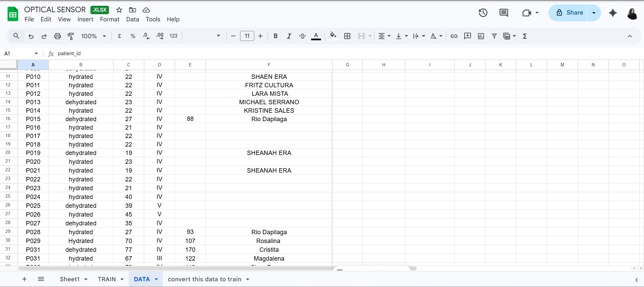
Task: Open the Format menu
Action: (110, 19)
